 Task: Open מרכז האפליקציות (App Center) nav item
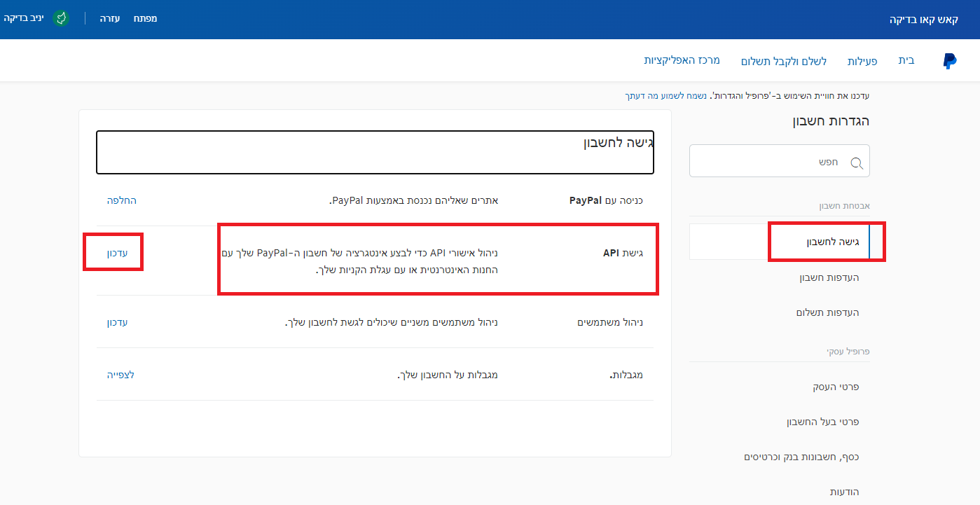[x=682, y=60]
